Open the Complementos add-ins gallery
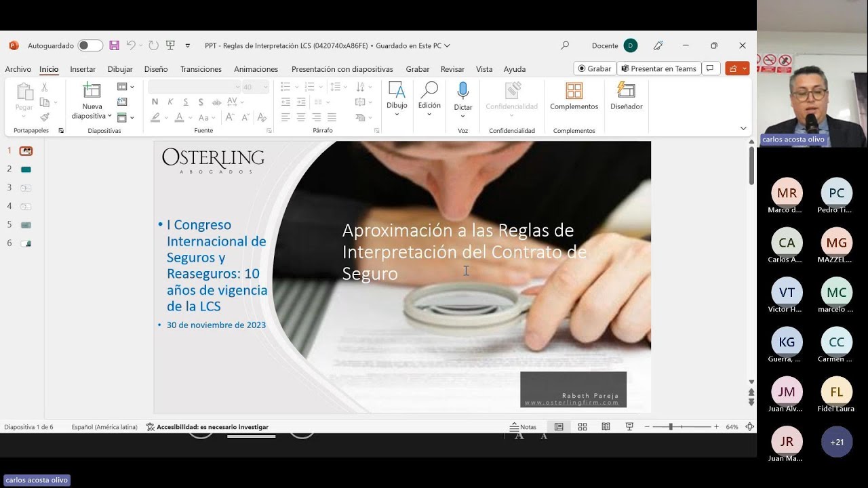The width and height of the screenshot is (868, 488). [574, 96]
